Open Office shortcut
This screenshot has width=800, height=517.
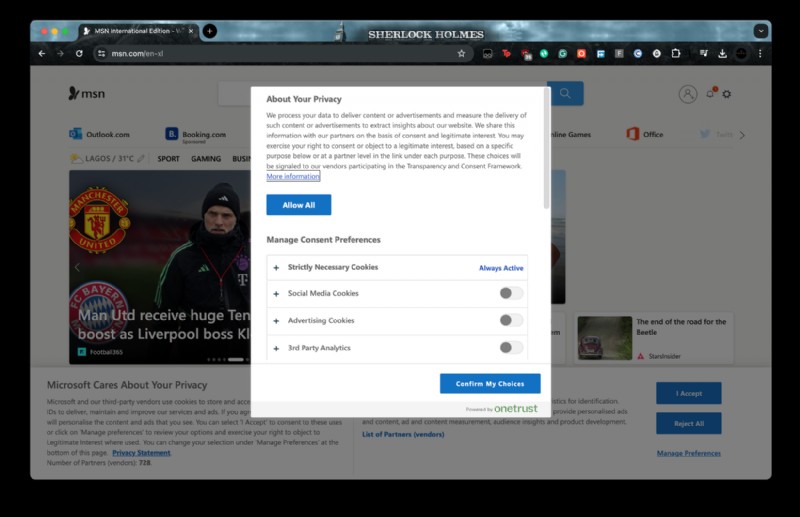tap(645, 134)
